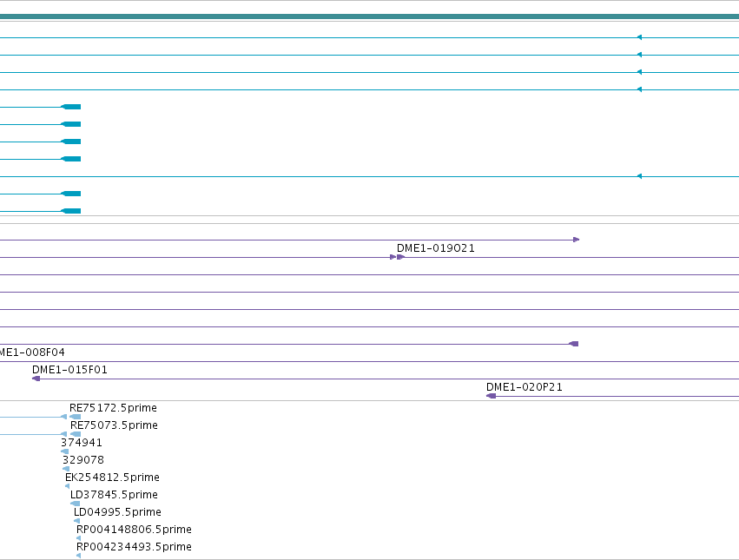Click the light-blue glyph beneath RE75073.5prime
This screenshot has height=560, width=739.
pyautogui.click(x=75, y=434)
